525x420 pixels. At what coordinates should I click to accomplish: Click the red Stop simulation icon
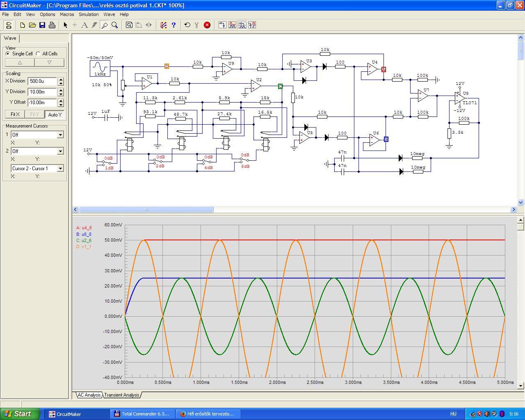coord(207,25)
